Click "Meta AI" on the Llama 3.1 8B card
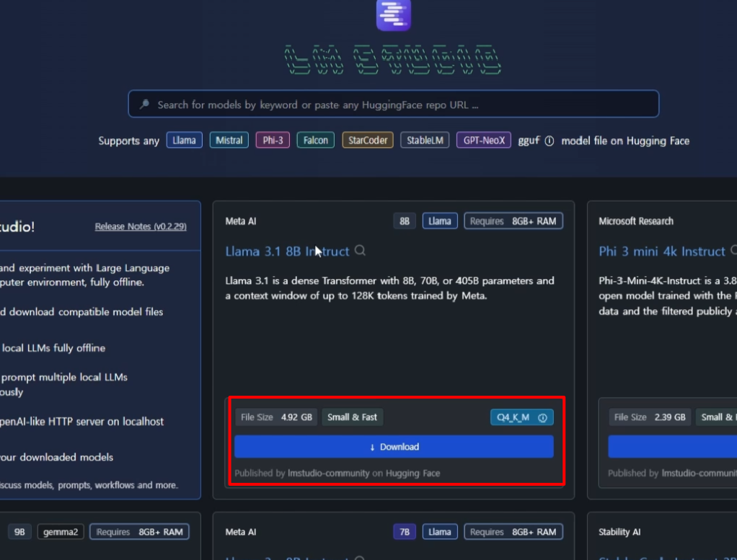The height and width of the screenshot is (560, 737). coord(241,221)
